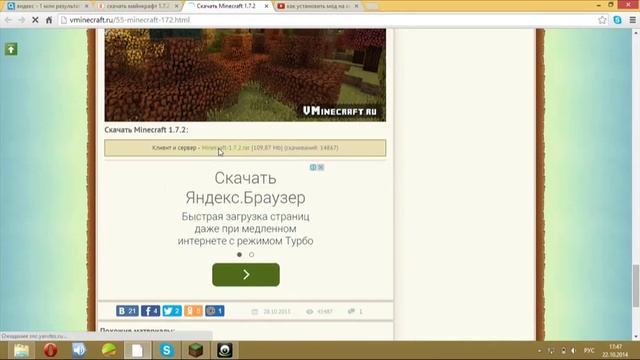Select the second ad carousel dot

251,254
